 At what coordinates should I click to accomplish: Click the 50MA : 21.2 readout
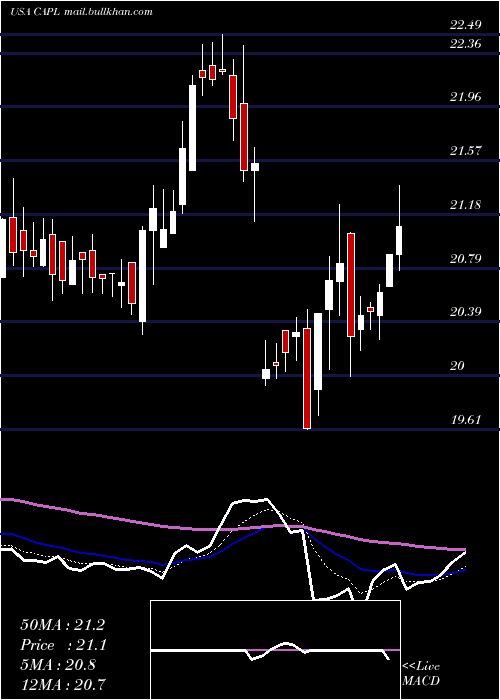click(x=62, y=625)
